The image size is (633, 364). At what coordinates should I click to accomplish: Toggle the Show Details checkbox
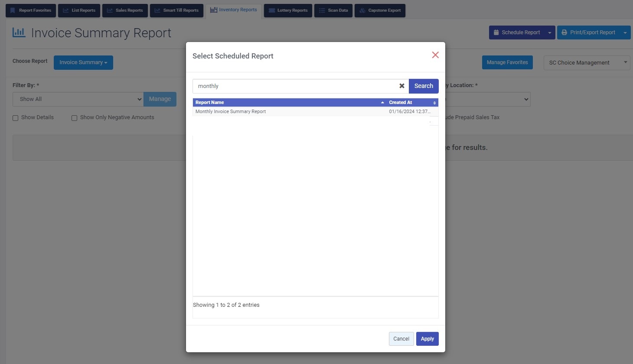click(x=16, y=118)
